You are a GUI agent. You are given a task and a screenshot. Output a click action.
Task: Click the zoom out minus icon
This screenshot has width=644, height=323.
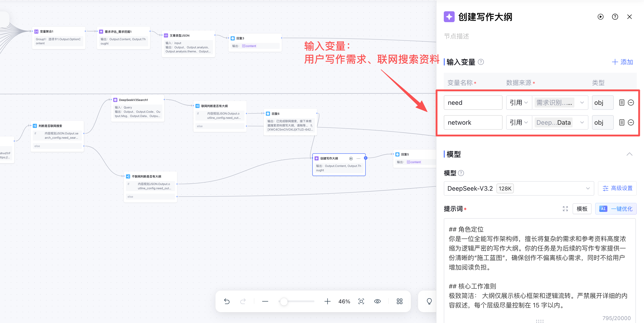point(265,301)
